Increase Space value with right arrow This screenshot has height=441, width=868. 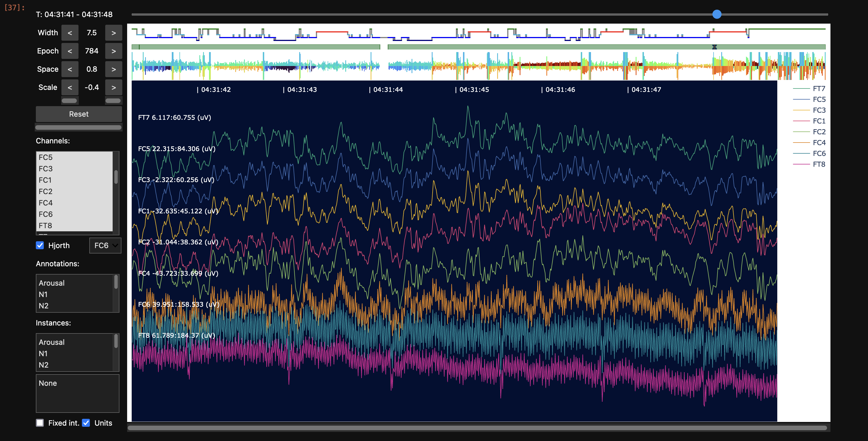coord(113,69)
